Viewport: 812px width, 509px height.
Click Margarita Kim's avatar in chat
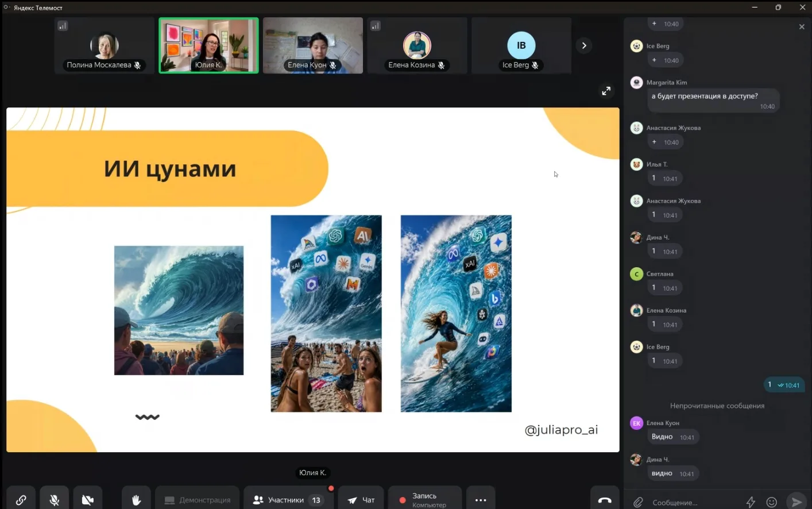[x=636, y=82]
